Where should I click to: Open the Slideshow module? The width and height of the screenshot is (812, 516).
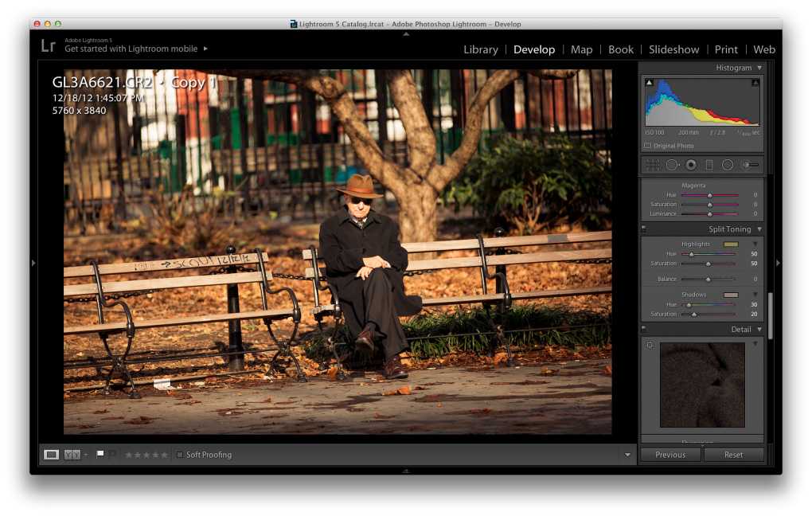[673, 49]
